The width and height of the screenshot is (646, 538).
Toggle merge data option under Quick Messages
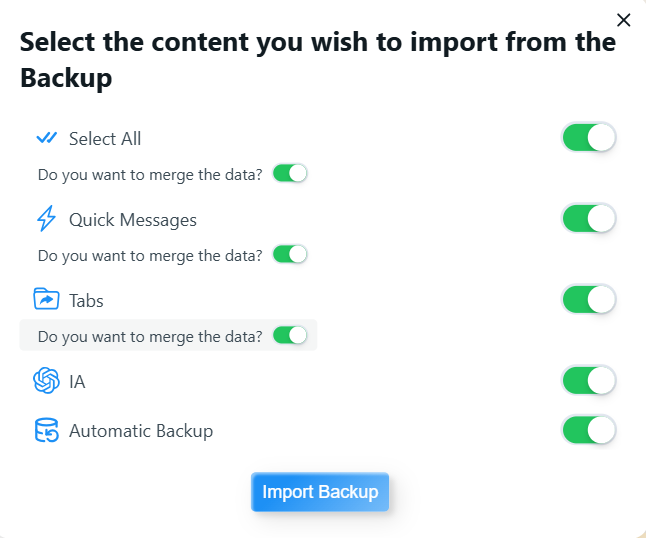coord(290,255)
